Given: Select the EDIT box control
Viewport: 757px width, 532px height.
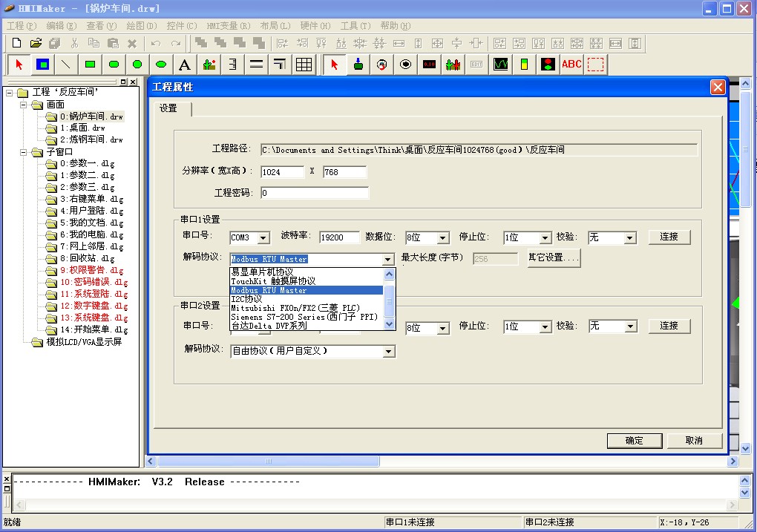Looking at the screenshot, I should 476,65.
